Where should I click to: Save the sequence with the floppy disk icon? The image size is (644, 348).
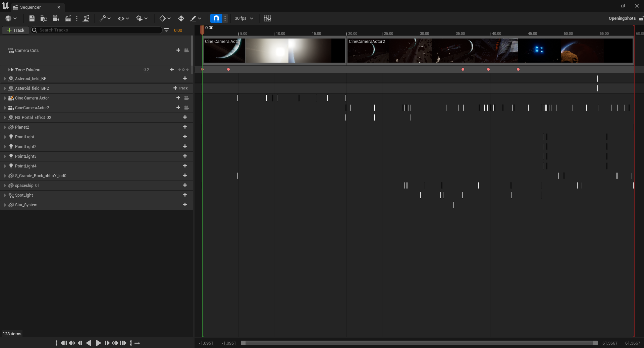(32, 18)
